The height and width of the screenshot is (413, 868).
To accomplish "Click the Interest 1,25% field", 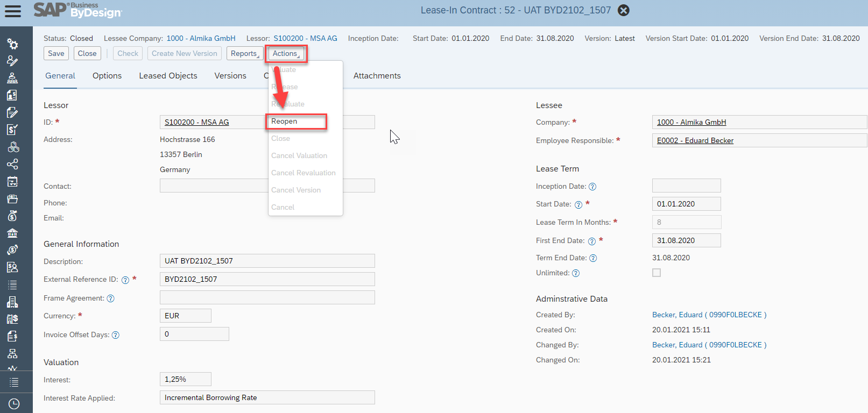I will [186, 379].
